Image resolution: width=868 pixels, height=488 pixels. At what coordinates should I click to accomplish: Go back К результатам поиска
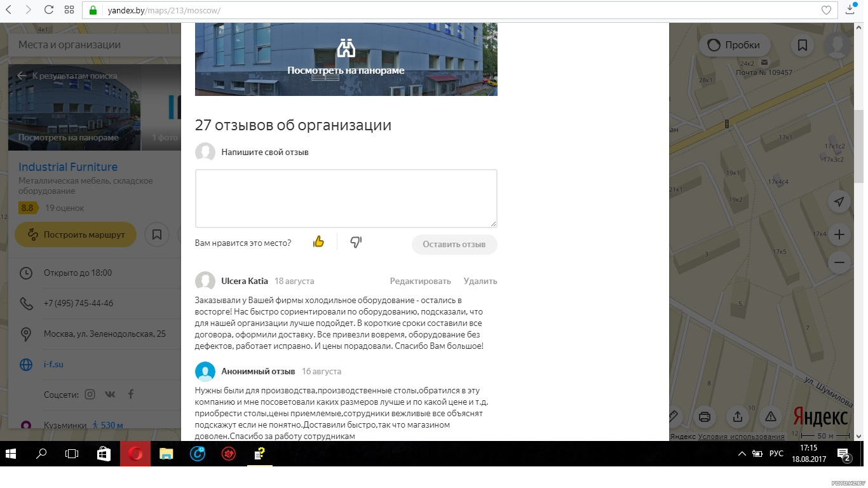tap(67, 76)
